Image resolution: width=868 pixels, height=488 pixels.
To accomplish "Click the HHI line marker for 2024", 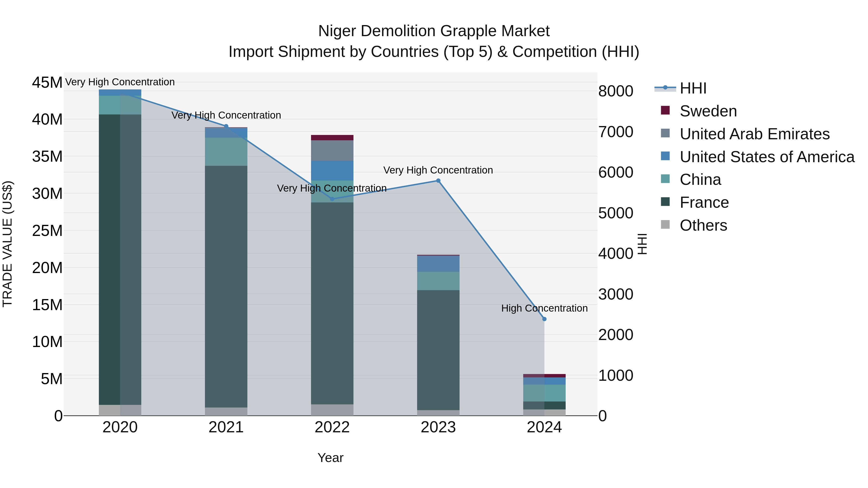I will [544, 319].
